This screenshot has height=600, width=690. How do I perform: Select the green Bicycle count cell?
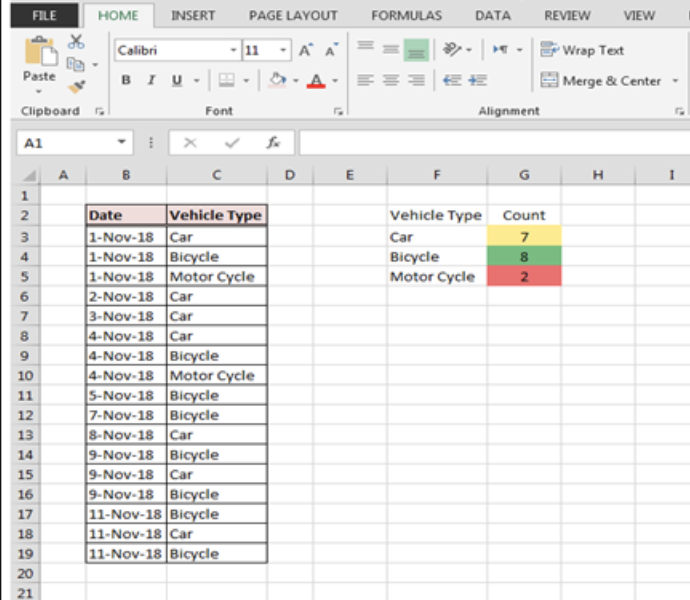[x=524, y=257]
